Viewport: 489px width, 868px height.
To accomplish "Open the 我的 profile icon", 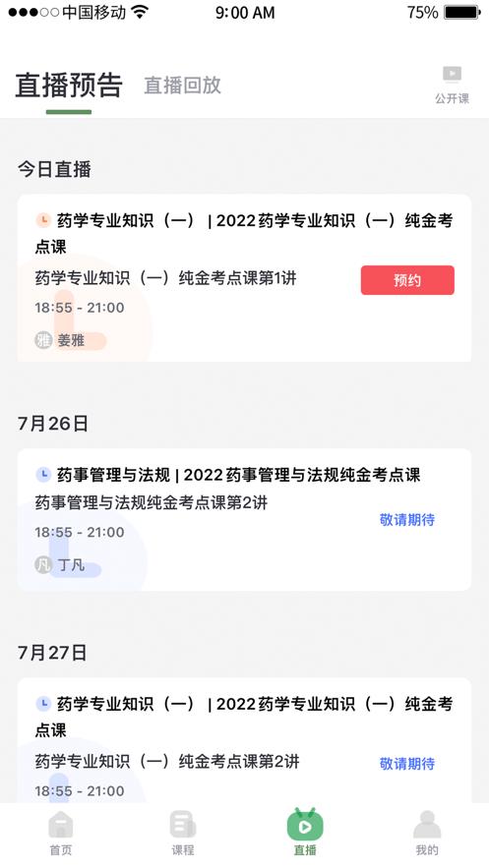I will point(427,825).
